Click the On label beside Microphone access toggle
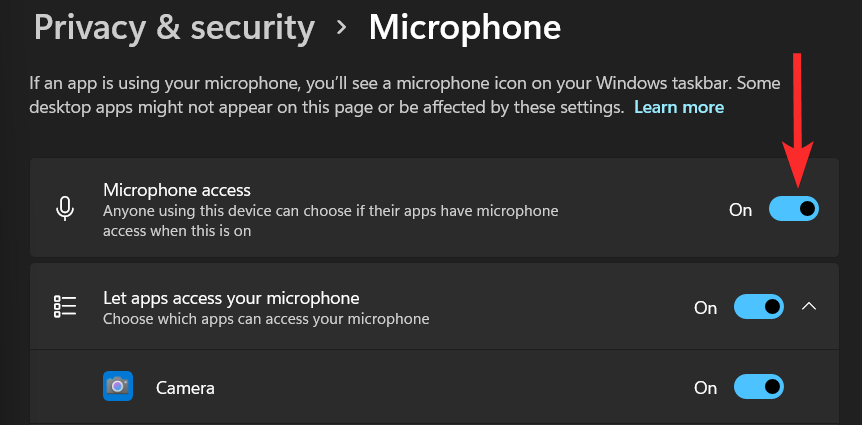This screenshot has height=425, width=862. tap(740, 209)
